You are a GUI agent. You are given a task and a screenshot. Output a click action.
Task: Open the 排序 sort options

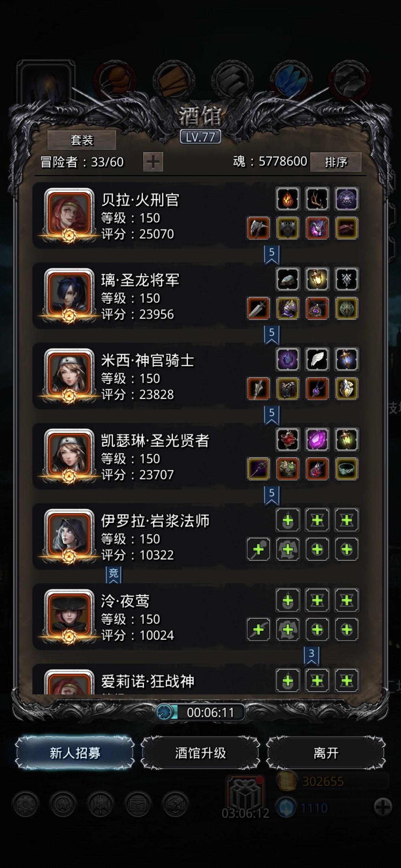pos(336,162)
